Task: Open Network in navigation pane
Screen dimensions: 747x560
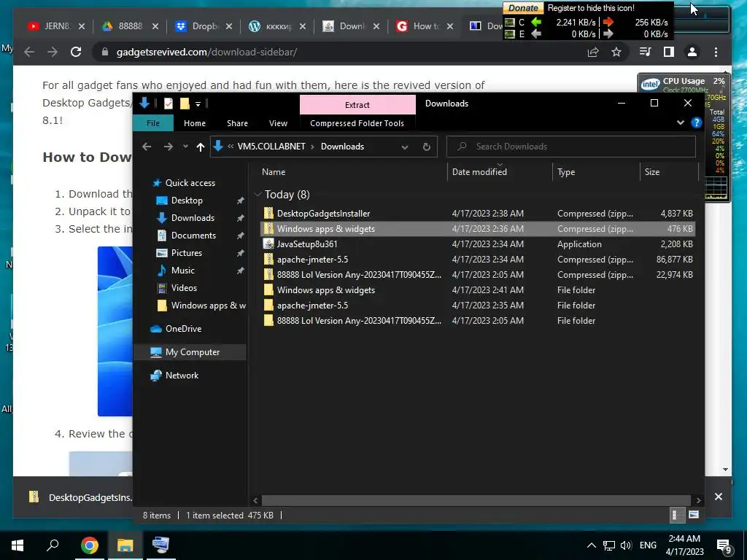Action: point(182,376)
